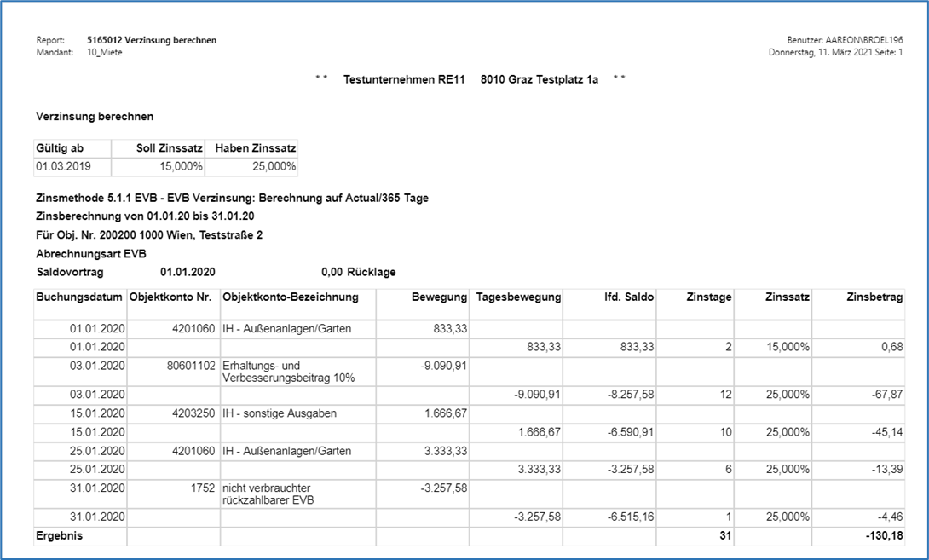Click account number 1752
Screen dimensions: 929x560
click(x=205, y=487)
